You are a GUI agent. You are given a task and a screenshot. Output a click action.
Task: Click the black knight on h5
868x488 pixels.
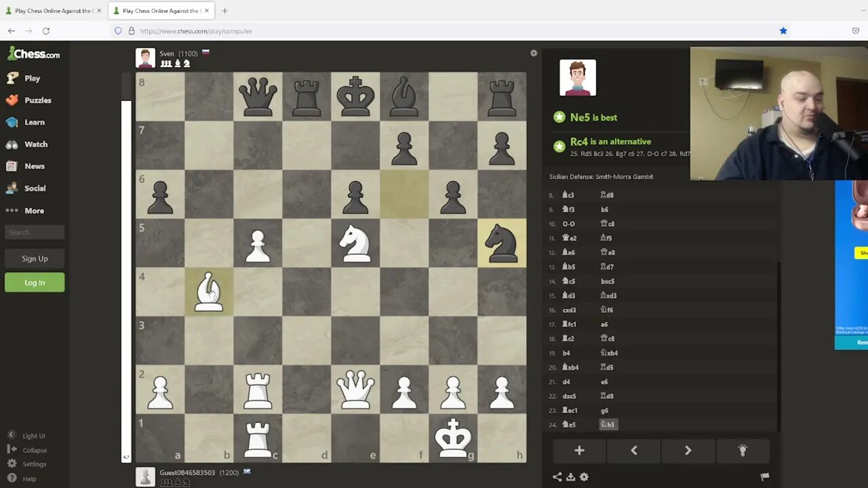pos(502,243)
